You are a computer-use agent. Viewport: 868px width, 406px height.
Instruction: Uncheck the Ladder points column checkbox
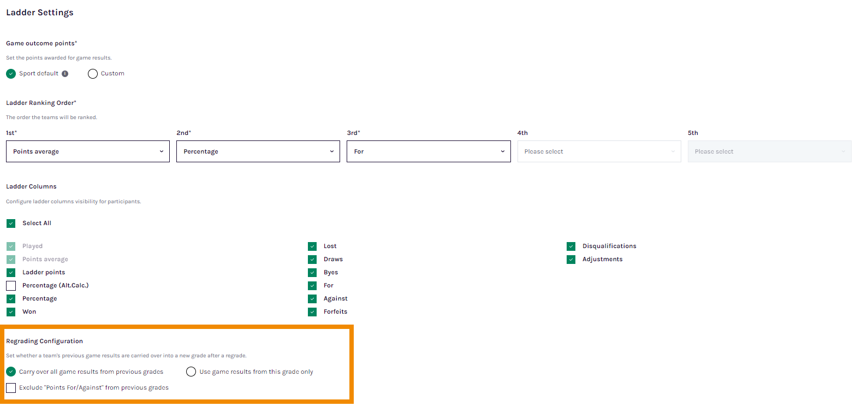(x=11, y=273)
